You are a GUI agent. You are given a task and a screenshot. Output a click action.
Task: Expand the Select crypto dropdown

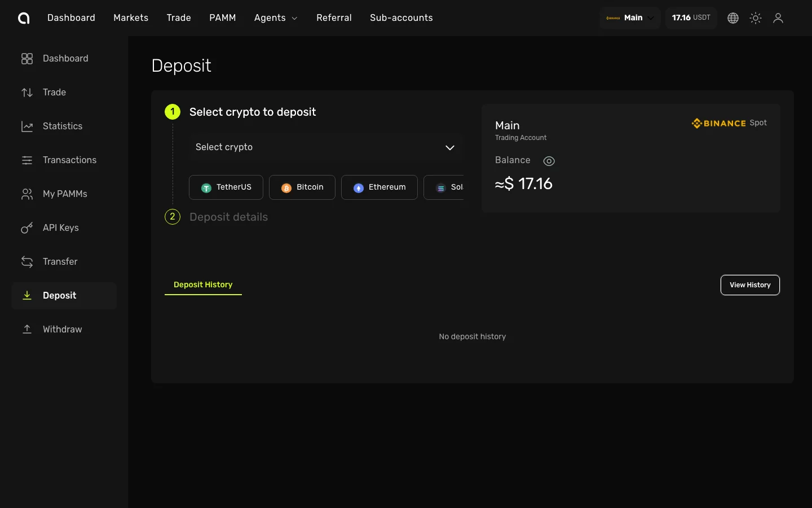pos(326,147)
